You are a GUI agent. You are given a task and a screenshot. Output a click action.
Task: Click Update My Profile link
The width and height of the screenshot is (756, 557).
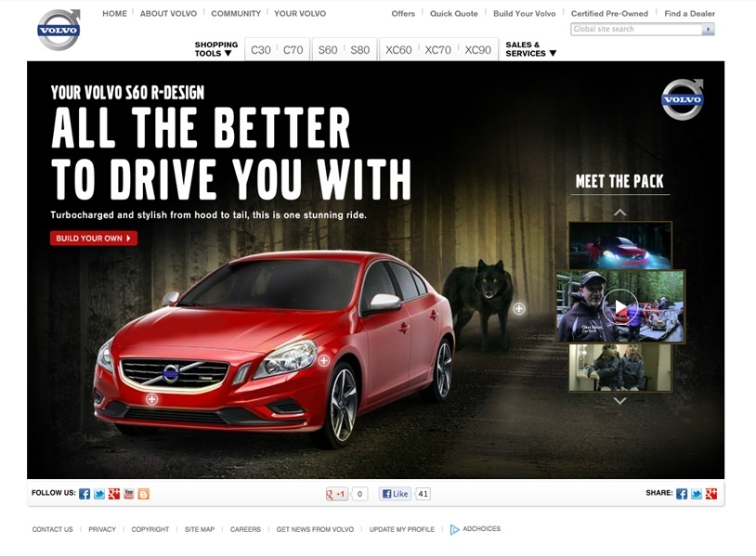coord(402,529)
